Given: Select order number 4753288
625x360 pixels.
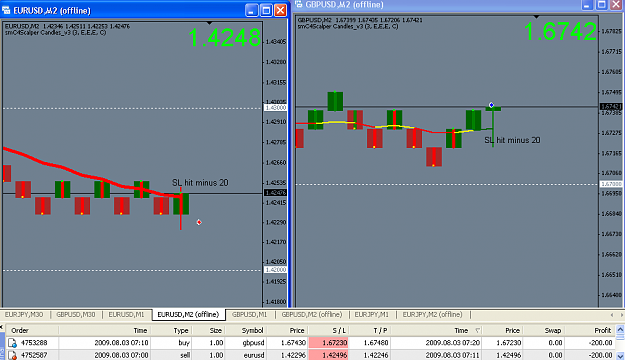Looking at the screenshot, I should coord(34,343).
